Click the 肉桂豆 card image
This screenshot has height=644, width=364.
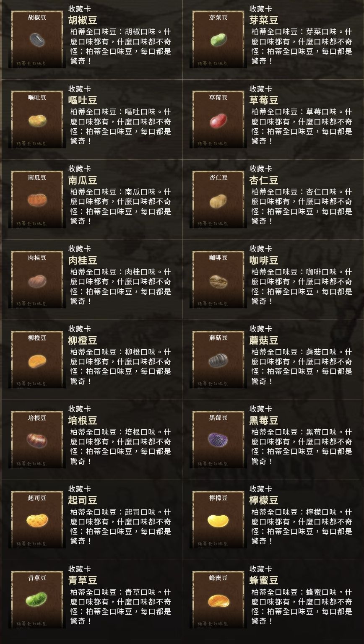tap(37, 279)
